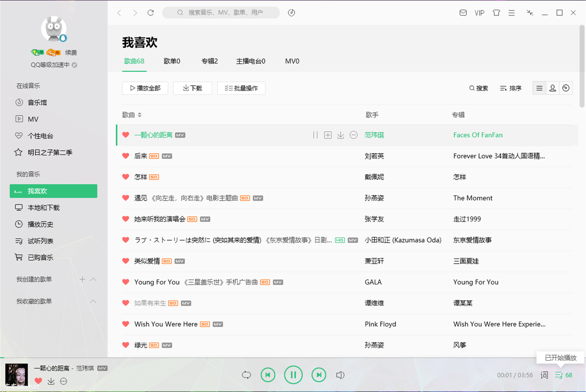Click the 批量操作 button
This screenshot has height=392, width=586.
[241, 88]
